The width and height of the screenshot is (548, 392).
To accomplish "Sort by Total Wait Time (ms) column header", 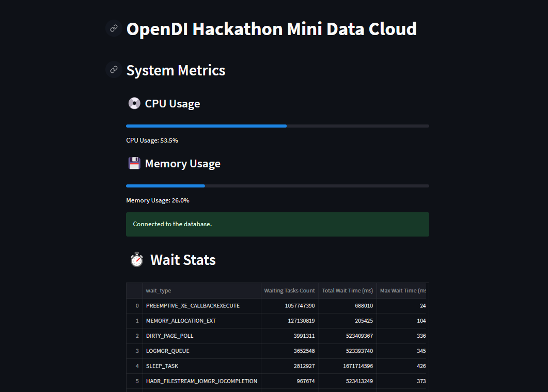I will (348, 290).
